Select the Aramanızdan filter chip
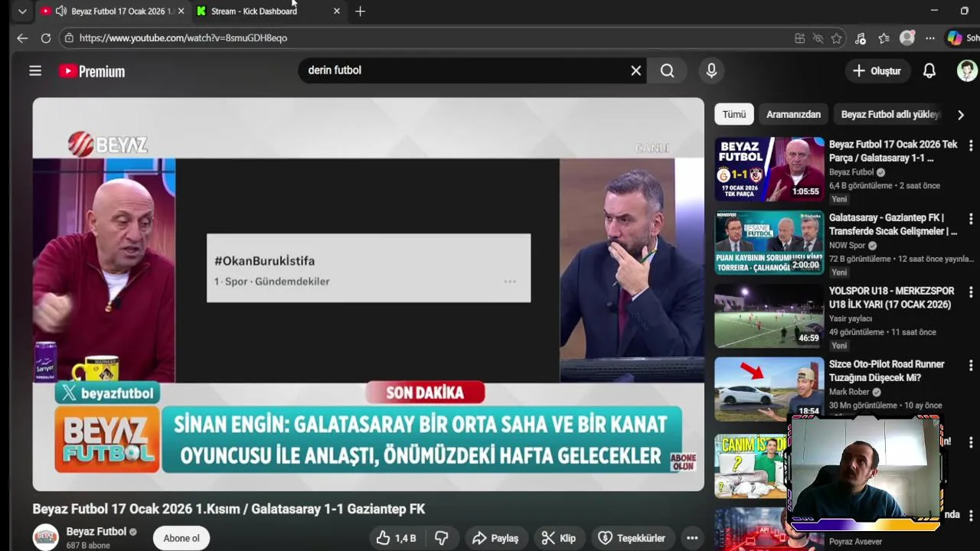The image size is (980, 551). click(793, 114)
